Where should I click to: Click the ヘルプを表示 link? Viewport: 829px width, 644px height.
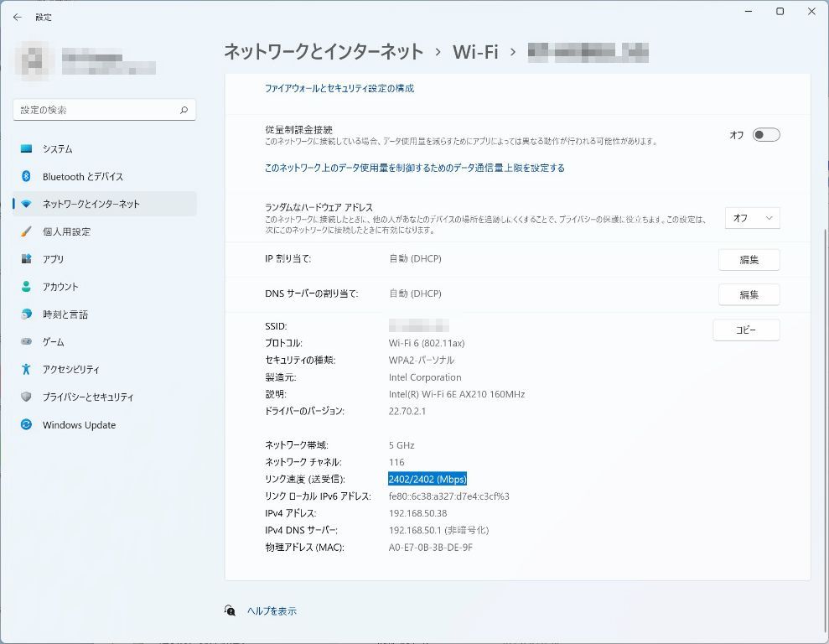(272, 611)
